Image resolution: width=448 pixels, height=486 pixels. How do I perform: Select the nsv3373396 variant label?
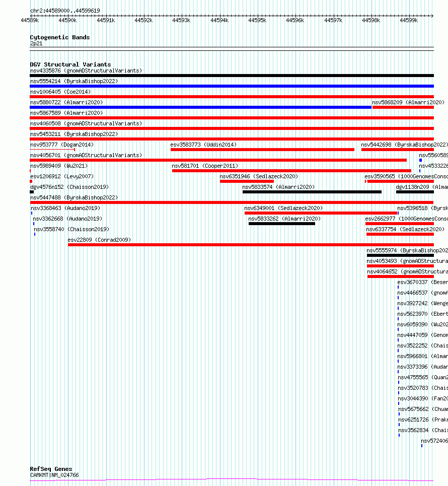[x=423, y=367]
